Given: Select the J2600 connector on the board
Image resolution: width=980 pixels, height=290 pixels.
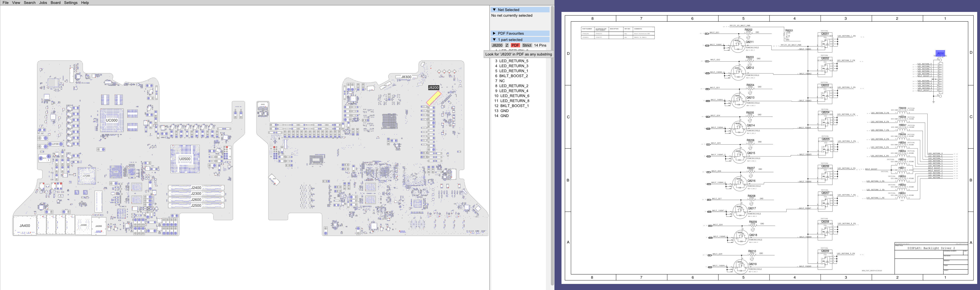Looking at the screenshot, I should point(196,199).
